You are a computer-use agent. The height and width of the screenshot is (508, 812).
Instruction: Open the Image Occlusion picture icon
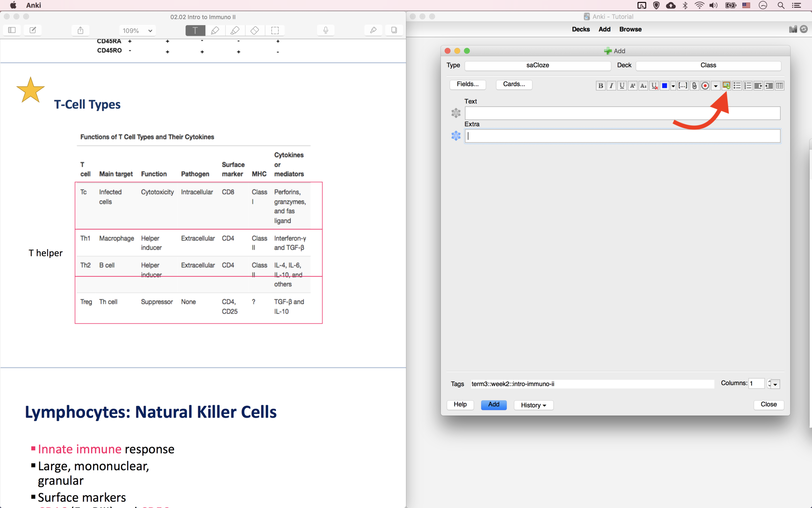pos(726,86)
